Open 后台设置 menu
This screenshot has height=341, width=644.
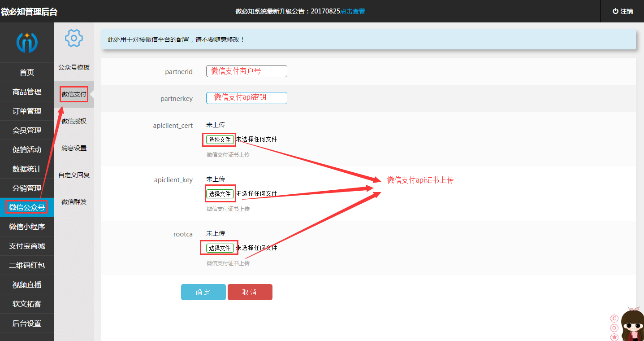tap(27, 323)
